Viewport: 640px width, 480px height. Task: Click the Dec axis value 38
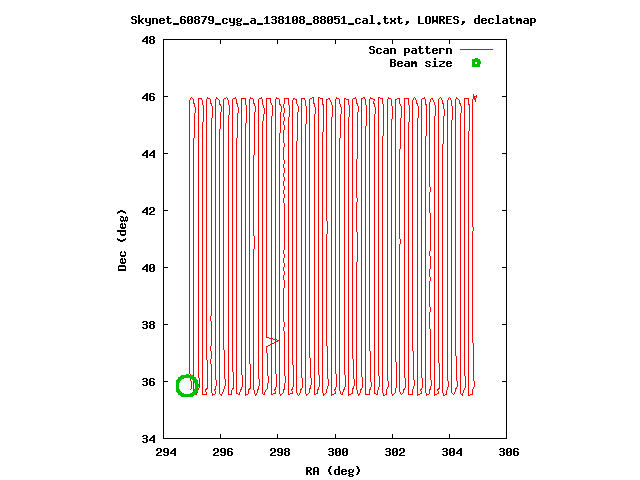coord(149,325)
